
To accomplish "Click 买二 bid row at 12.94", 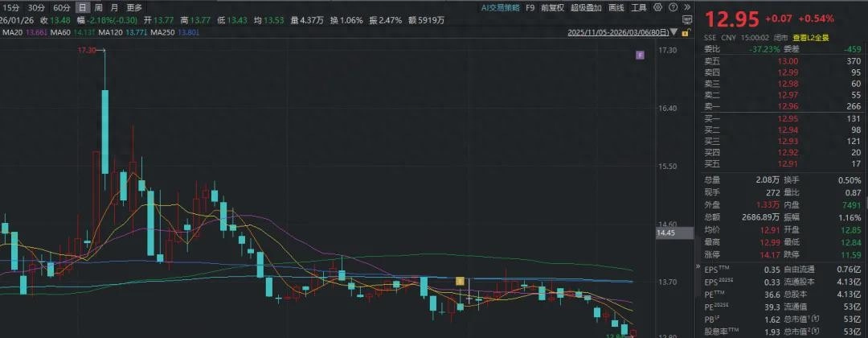I will (x=782, y=130).
